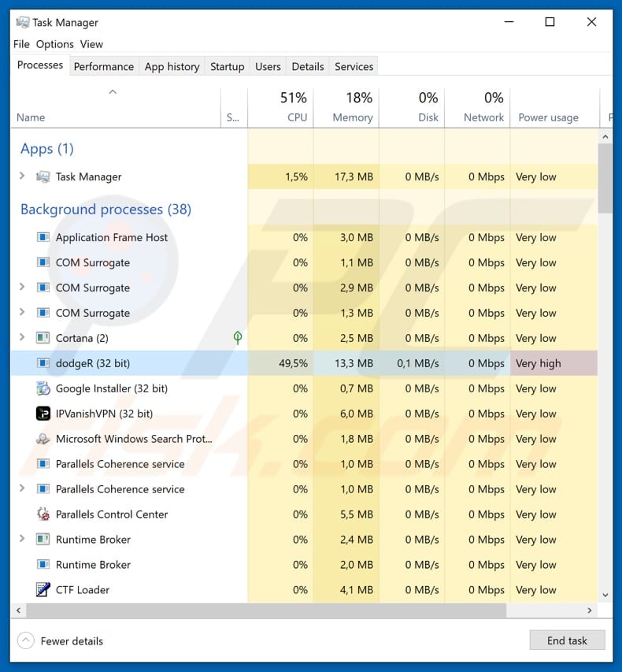Click the 0,1 MB/s disk value
622x672 pixels.
pos(418,363)
